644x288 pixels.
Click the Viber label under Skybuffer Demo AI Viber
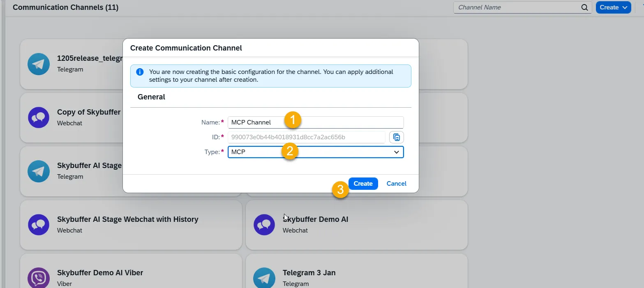65,283
